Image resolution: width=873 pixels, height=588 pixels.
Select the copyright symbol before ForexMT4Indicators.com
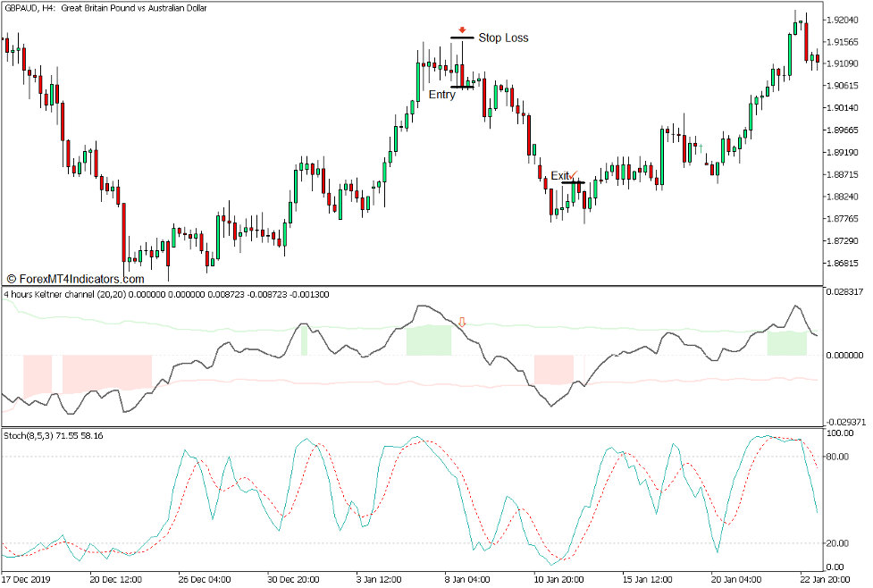click(13, 276)
